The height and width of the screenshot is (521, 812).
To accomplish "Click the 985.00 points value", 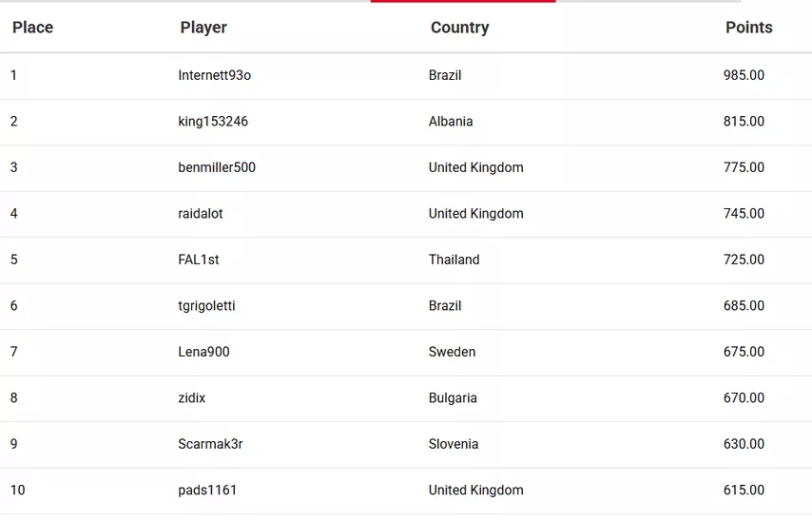I will tap(744, 75).
